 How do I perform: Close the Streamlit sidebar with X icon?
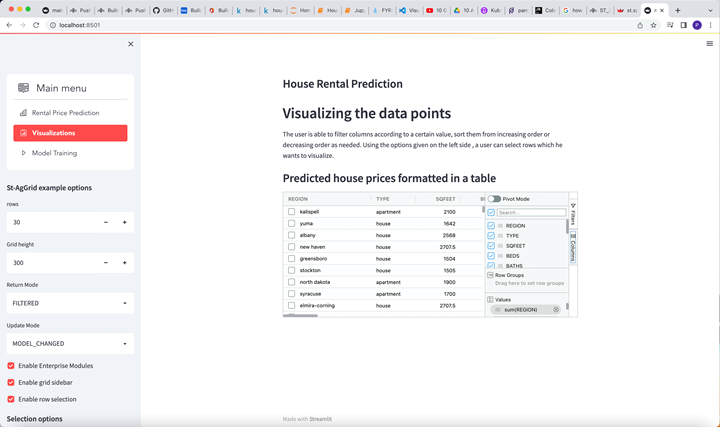click(x=130, y=44)
